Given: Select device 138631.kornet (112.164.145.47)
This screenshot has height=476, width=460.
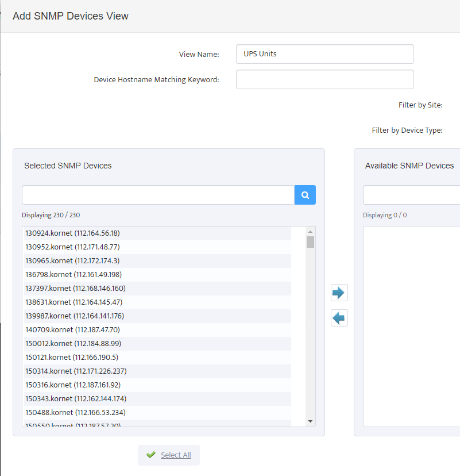Looking at the screenshot, I should point(158,302).
